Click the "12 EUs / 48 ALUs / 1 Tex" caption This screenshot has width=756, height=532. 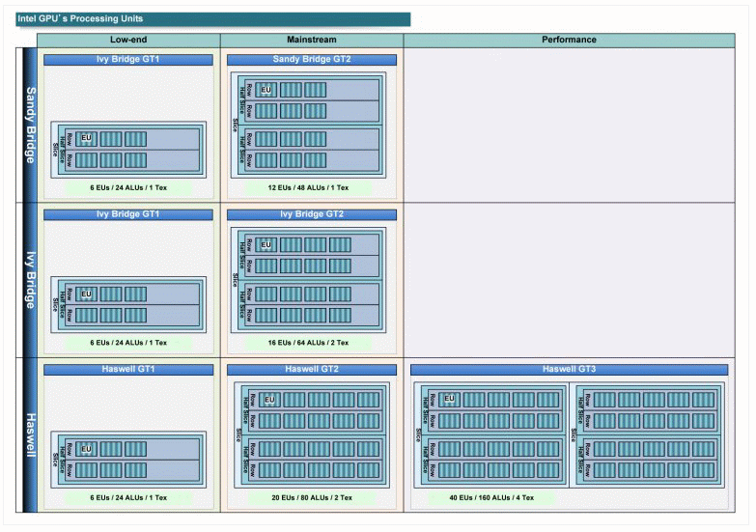coord(308,187)
